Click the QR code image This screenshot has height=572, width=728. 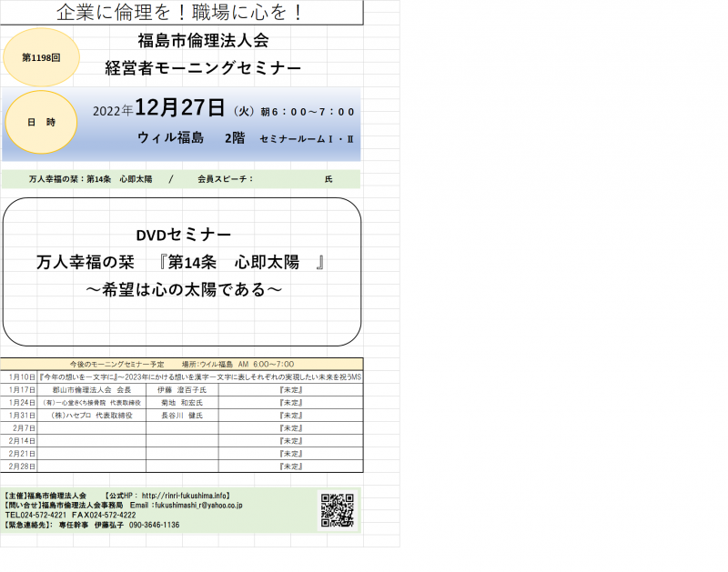click(x=337, y=510)
